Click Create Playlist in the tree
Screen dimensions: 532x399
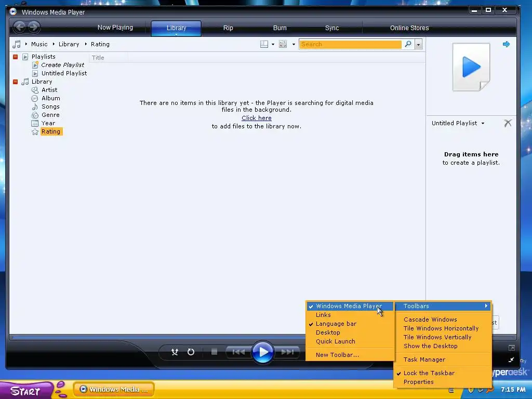pos(62,65)
